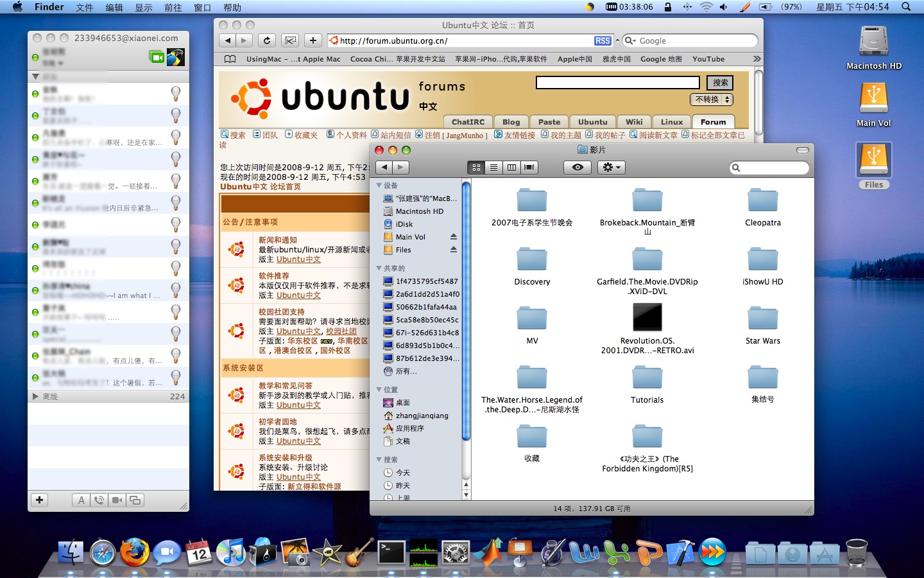Image resolution: width=924 pixels, height=578 pixels.
Task: Open 前往 menu in menu bar
Action: [x=173, y=7]
